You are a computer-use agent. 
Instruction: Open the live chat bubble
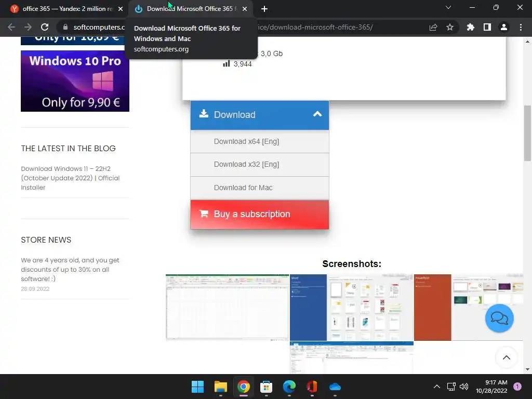[x=499, y=318]
